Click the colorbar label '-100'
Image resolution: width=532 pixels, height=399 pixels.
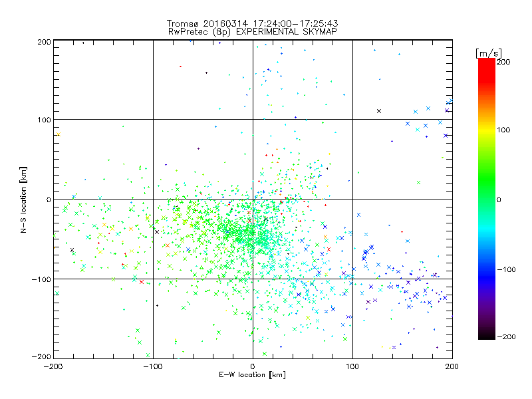(506, 270)
